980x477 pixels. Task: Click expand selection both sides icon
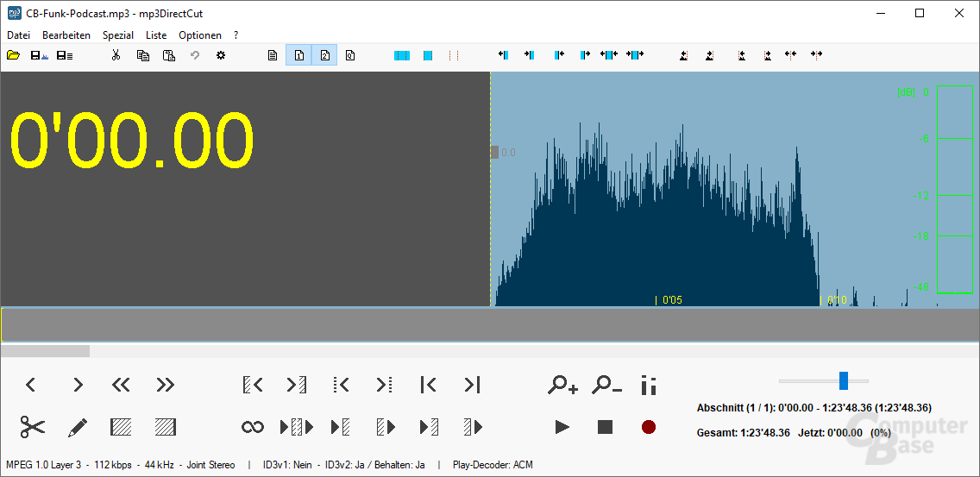(x=609, y=55)
